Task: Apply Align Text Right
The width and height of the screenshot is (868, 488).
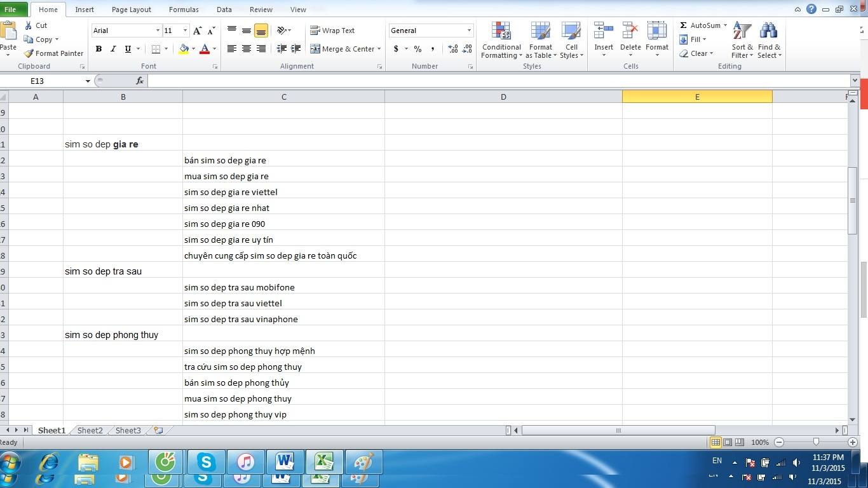Action: click(261, 49)
